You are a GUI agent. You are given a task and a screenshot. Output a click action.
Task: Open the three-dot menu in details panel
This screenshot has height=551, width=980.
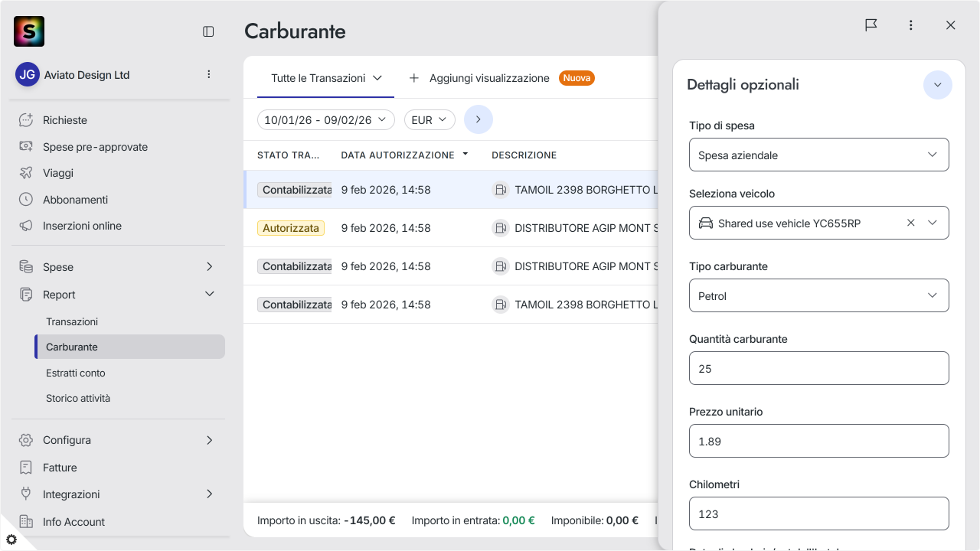911,25
